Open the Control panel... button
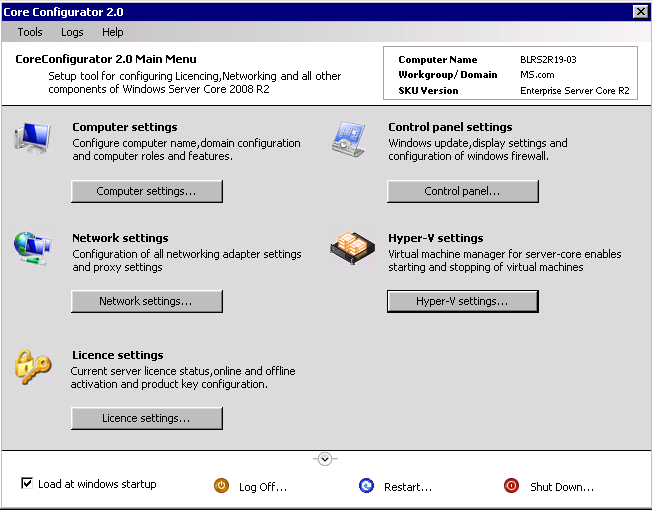Image resolution: width=652 pixels, height=510 pixels. point(463,191)
